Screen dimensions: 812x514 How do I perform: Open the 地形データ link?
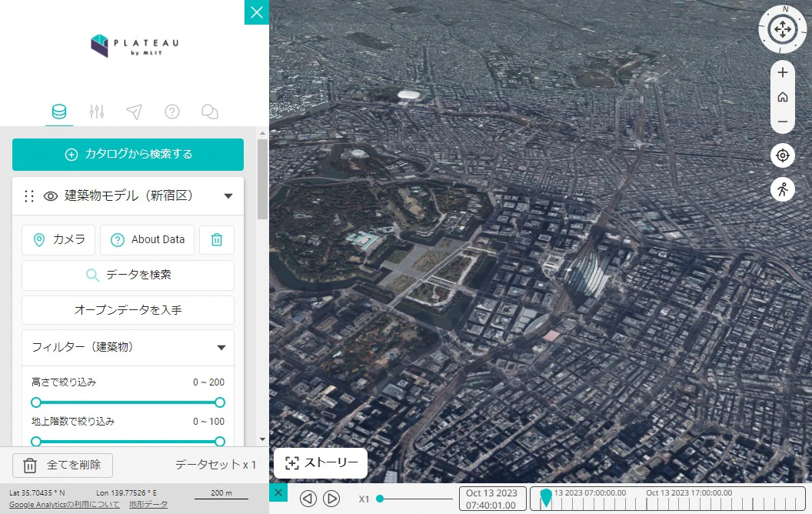[x=148, y=504]
